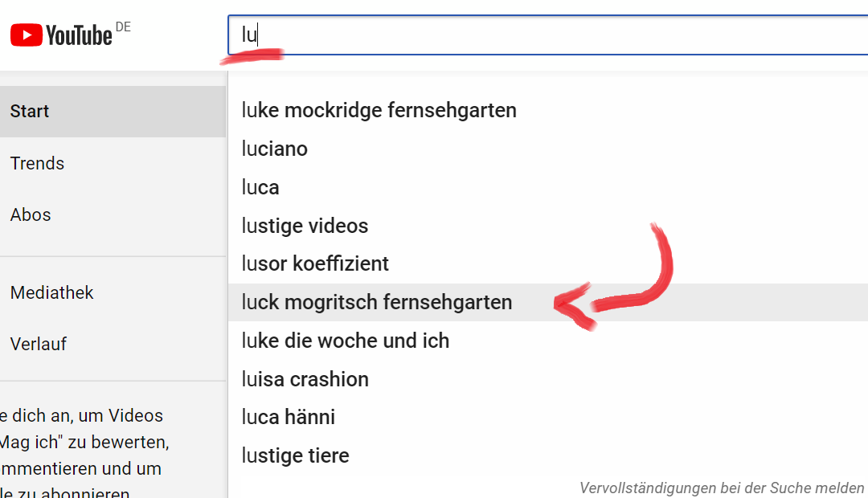Select the 'luciano' search suggestion
This screenshot has height=498, width=868.
click(275, 149)
